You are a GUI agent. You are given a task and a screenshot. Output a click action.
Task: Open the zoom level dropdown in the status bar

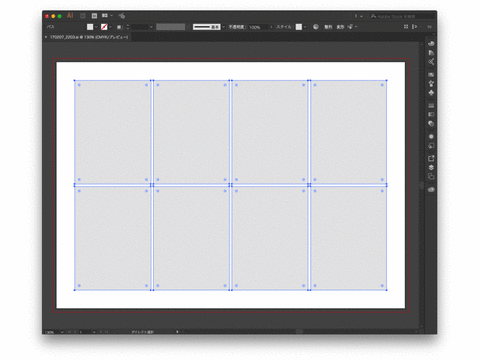(x=62, y=332)
